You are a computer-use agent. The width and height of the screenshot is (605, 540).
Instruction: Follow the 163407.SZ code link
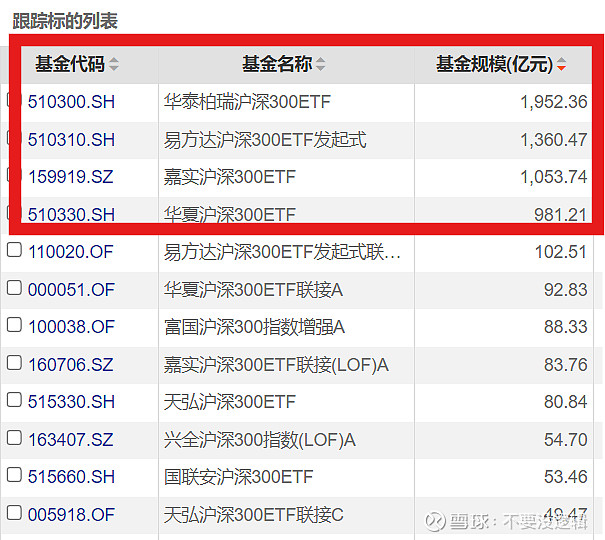(x=71, y=440)
